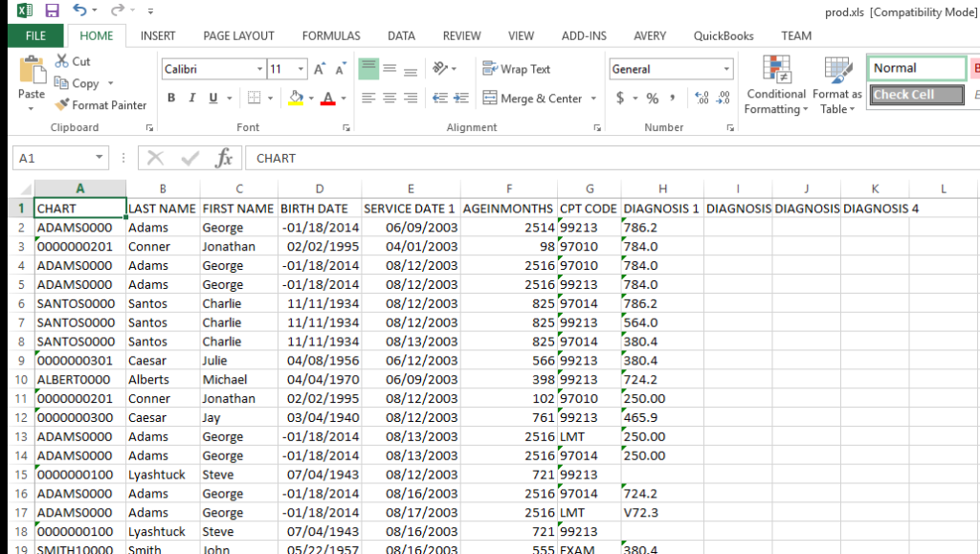Apply the Percent Style number format

coord(652,98)
